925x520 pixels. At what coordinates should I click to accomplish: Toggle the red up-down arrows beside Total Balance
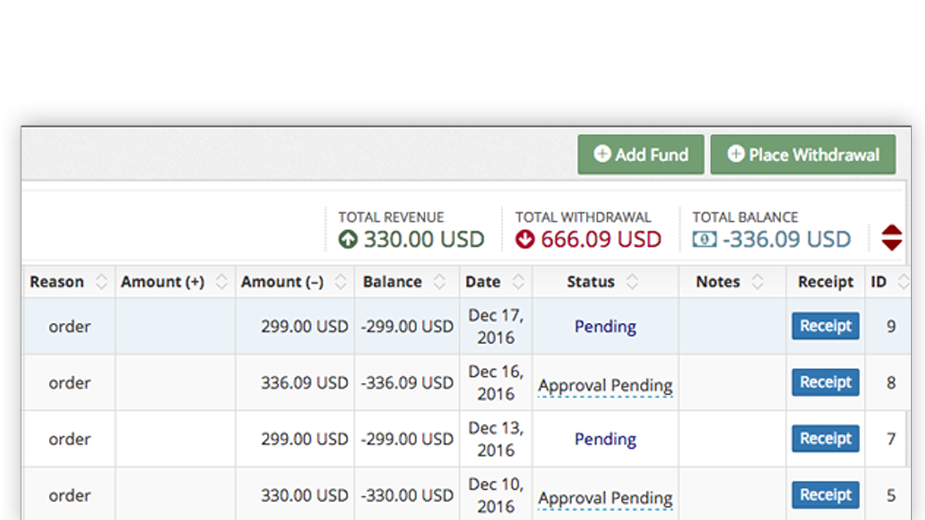point(891,238)
